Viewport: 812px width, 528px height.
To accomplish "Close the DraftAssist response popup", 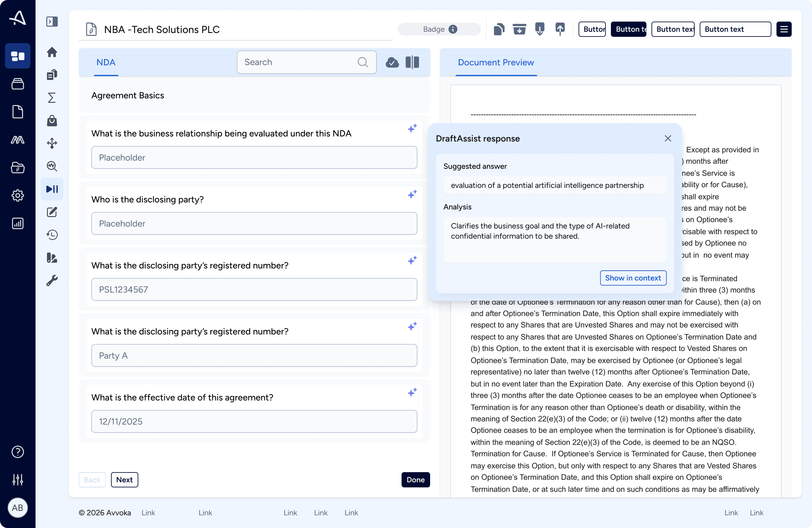I will pyautogui.click(x=668, y=139).
